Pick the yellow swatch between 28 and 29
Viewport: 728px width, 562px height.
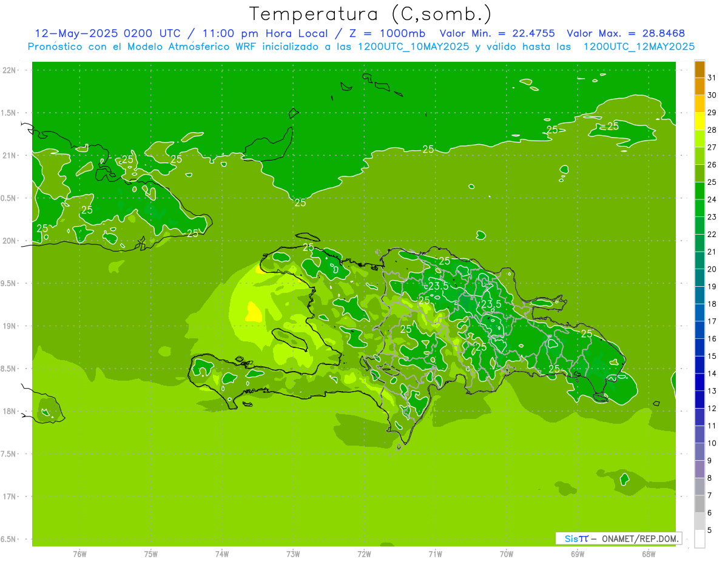699,121
